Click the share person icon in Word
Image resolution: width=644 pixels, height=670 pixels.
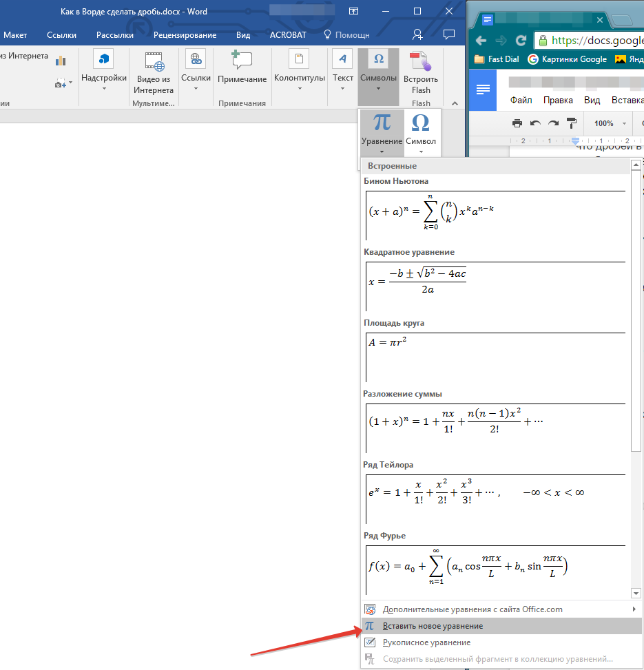tap(417, 34)
